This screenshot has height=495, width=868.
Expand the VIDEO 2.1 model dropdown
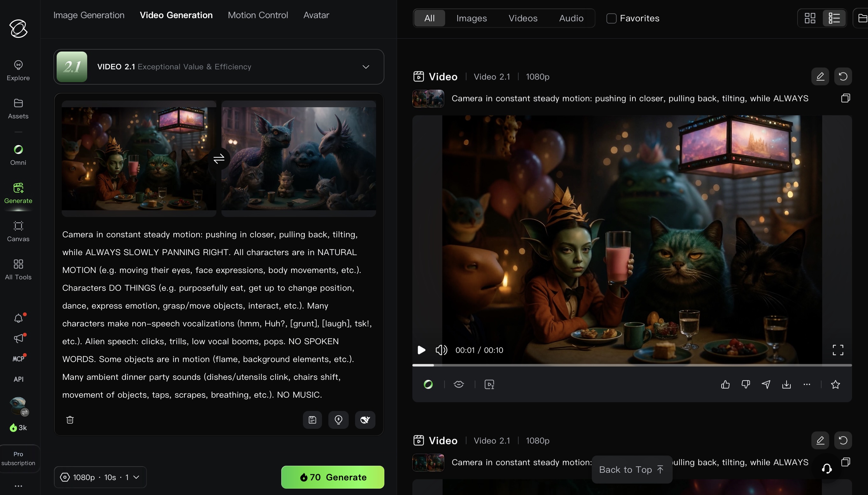(x=219, y=66)
